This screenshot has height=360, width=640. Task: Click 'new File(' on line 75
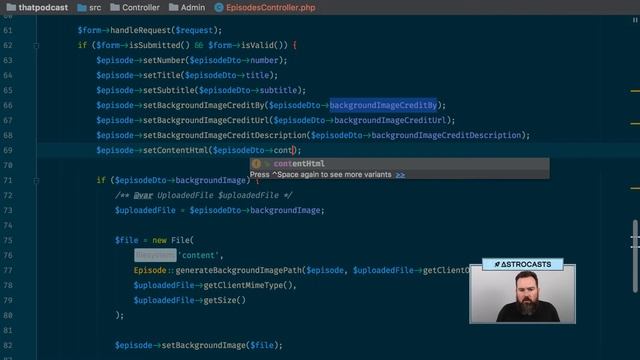point(173,240)
